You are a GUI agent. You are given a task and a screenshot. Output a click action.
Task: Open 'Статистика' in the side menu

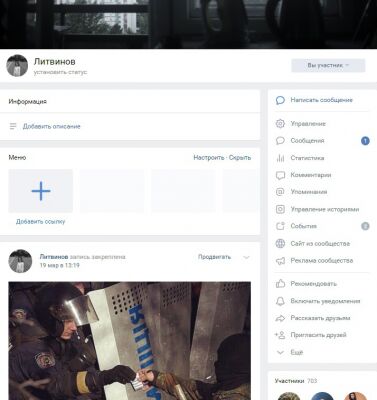pos(307,158)
